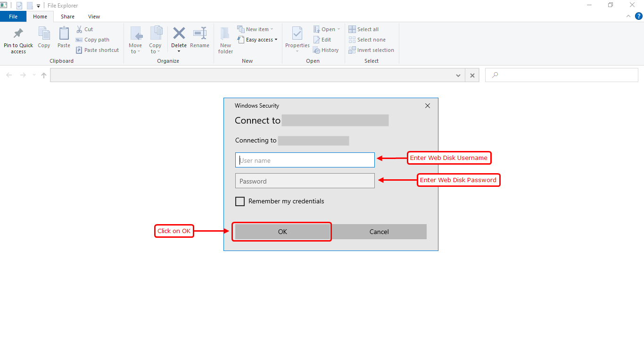Collapse the ribbon with chevron arrow
This screenshot has height=343, width=644.
point(628,16)
